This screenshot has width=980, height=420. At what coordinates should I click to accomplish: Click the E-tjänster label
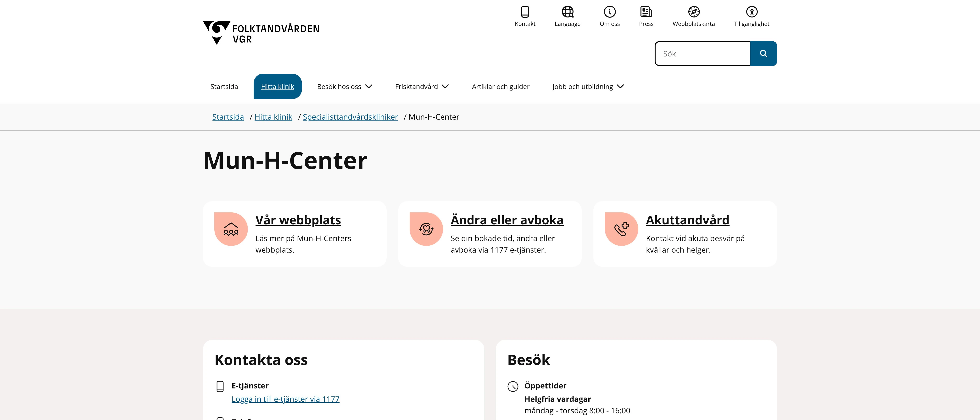(x=250, y=386)
